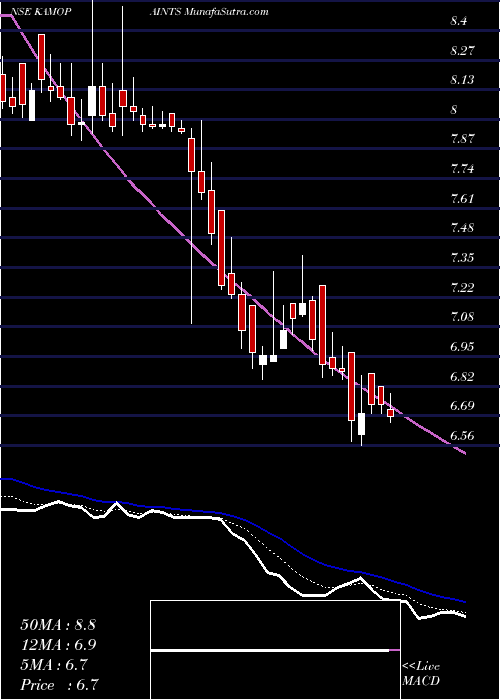
Task: Click the 8 price axis label
Action: [454, 110]
